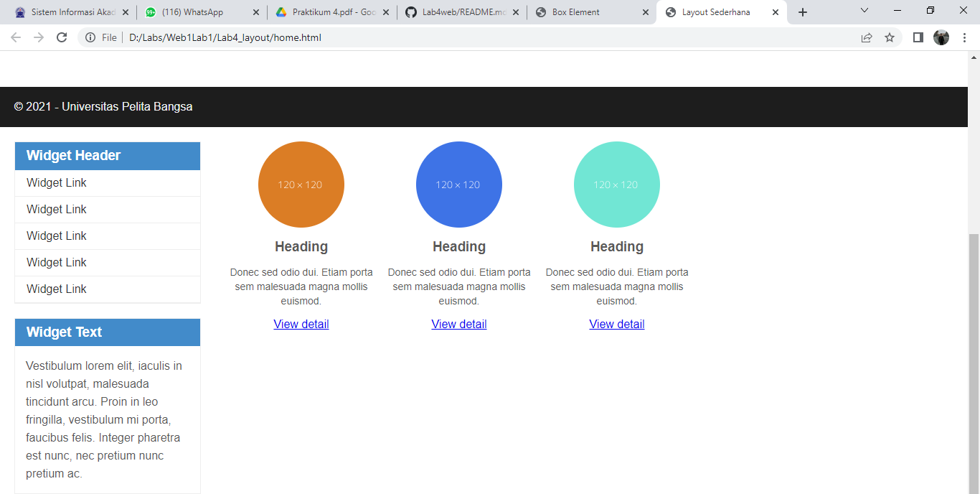Select the blue 120x120 circle image
The height and width of the screenshot is (494, 980).
click(458, 184)
